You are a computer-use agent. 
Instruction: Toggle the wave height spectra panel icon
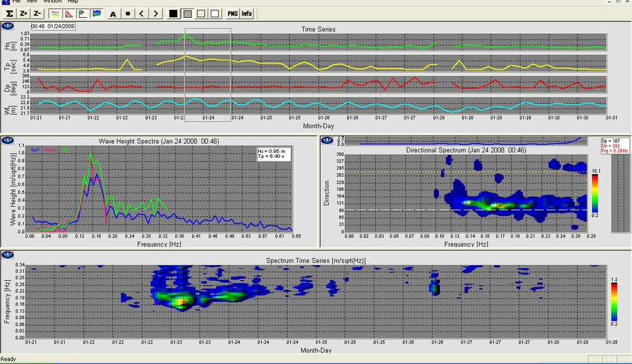point(69,14)
